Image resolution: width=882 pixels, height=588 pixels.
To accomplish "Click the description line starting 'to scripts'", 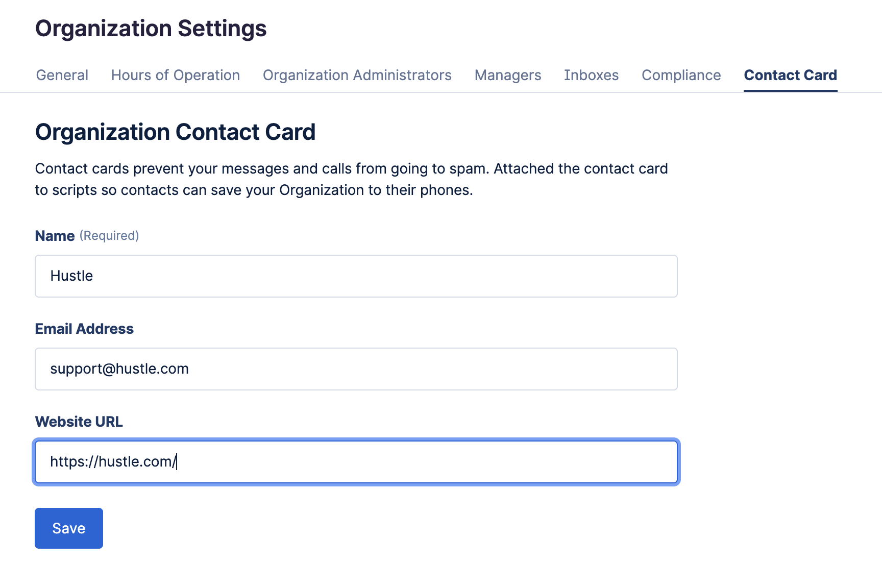I will (x=254, y=190).
